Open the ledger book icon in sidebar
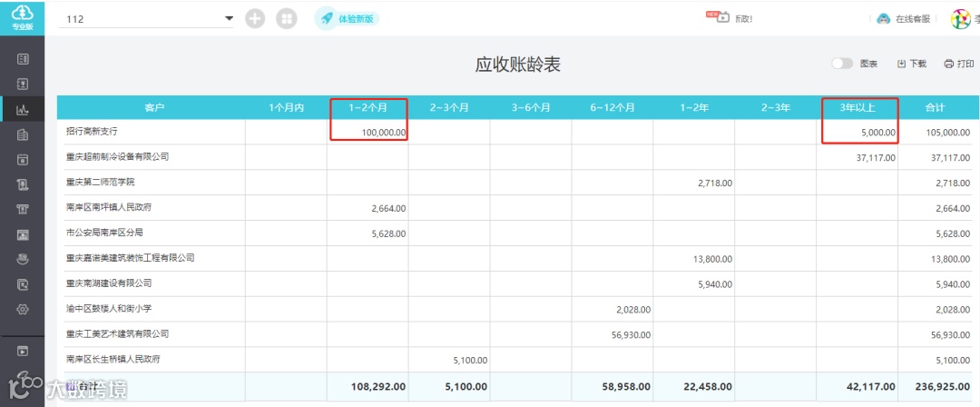The width and height of the screenshot is (980, 407). pos(23,59)
